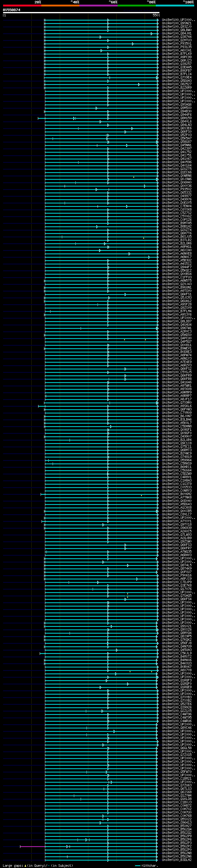197x868 pixels.
Task: Select hit label UniRef100_Q6RJZ3
Action: click(x=176, y=60)
